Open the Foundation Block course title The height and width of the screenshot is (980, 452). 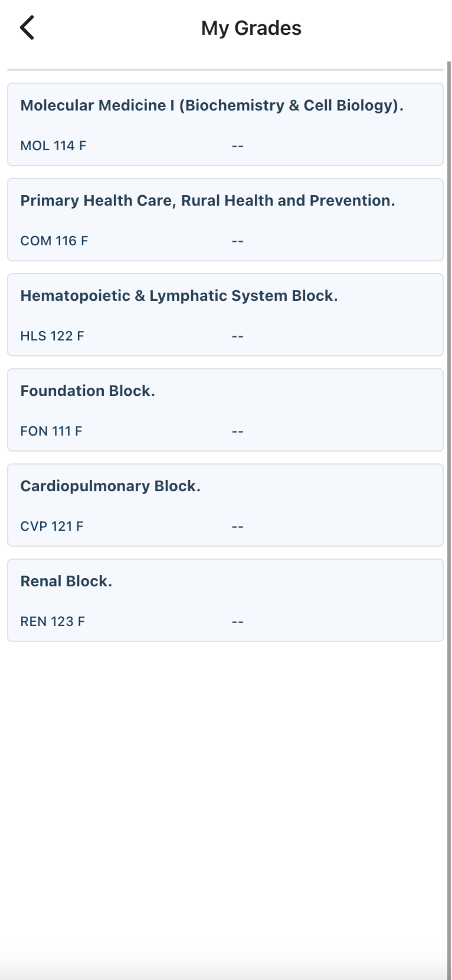click(x=88, y=391)
